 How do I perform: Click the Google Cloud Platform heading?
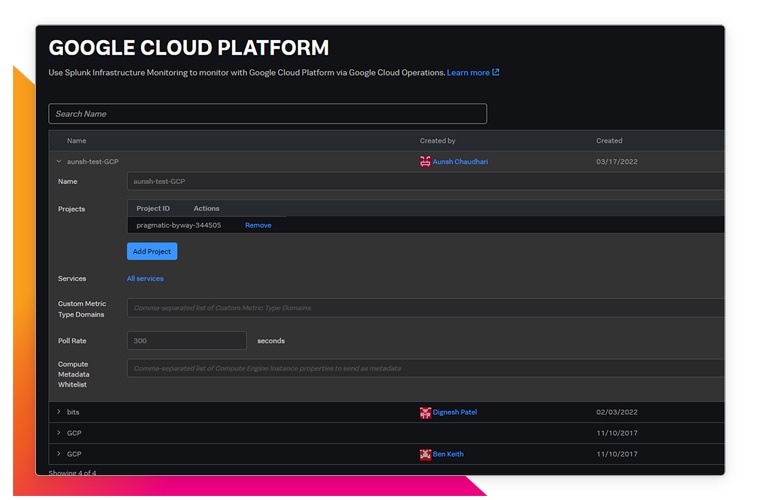tap(189, 47)
